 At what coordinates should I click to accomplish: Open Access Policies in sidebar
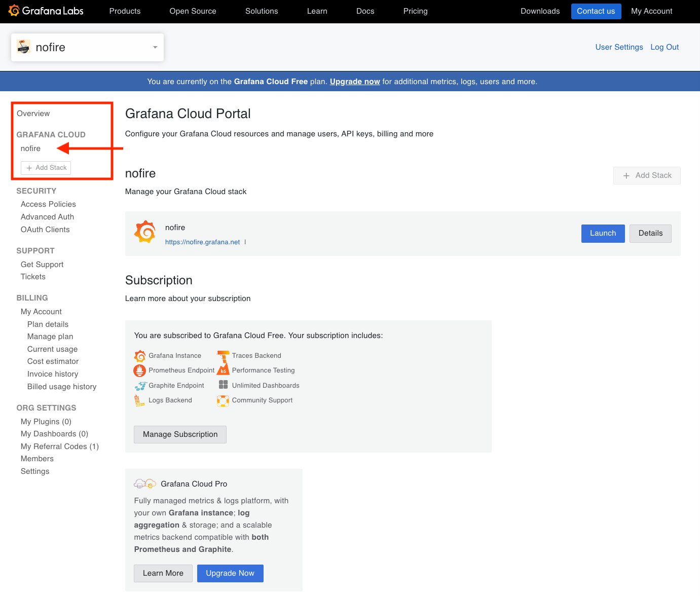[48, 204]
